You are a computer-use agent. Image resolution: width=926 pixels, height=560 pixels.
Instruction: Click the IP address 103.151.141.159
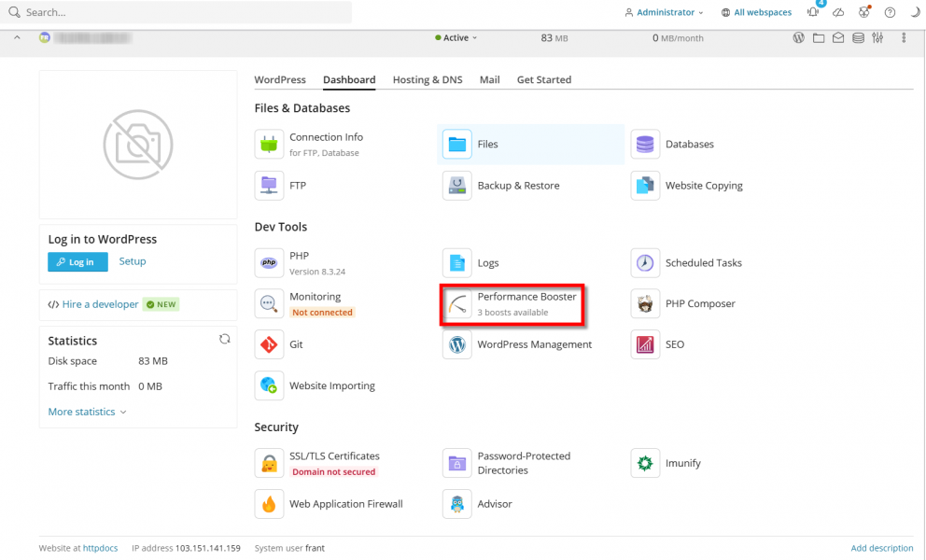[208, 548]
